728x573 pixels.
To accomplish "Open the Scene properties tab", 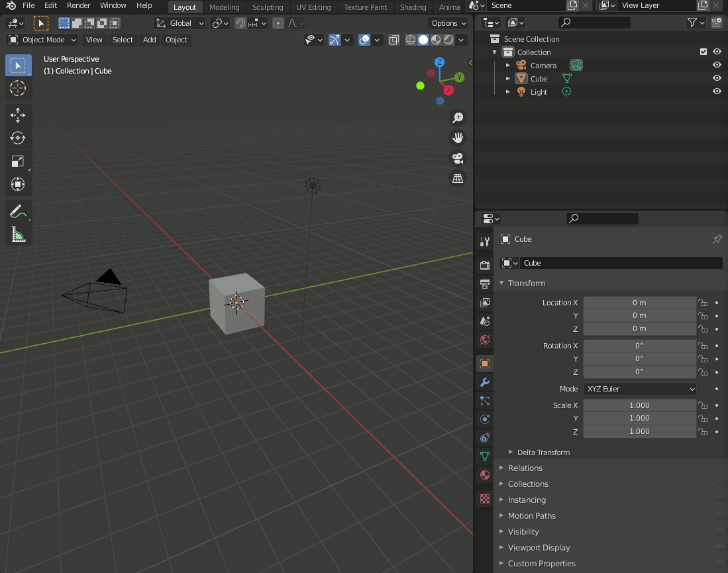I will [485, 321].
